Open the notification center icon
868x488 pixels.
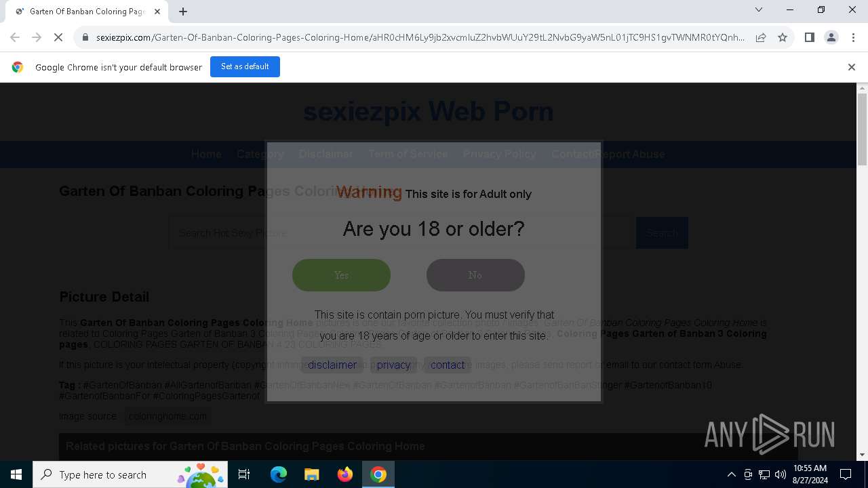(x=846, y=474)
